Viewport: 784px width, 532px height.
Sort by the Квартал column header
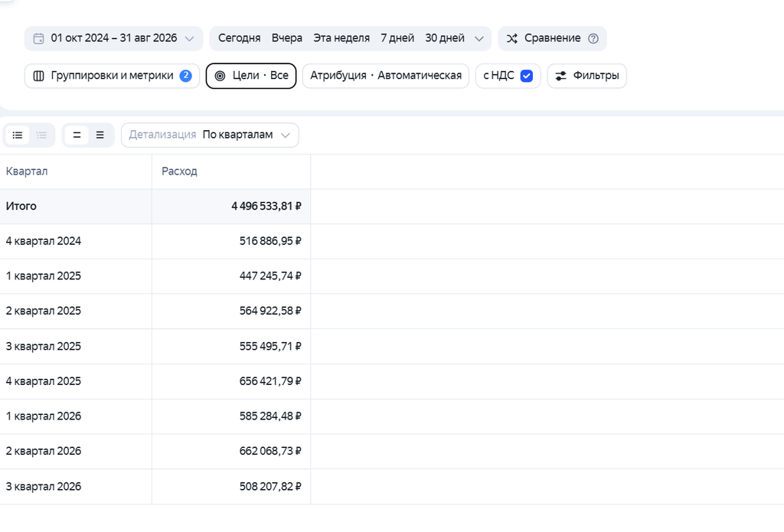click(27, 171)
